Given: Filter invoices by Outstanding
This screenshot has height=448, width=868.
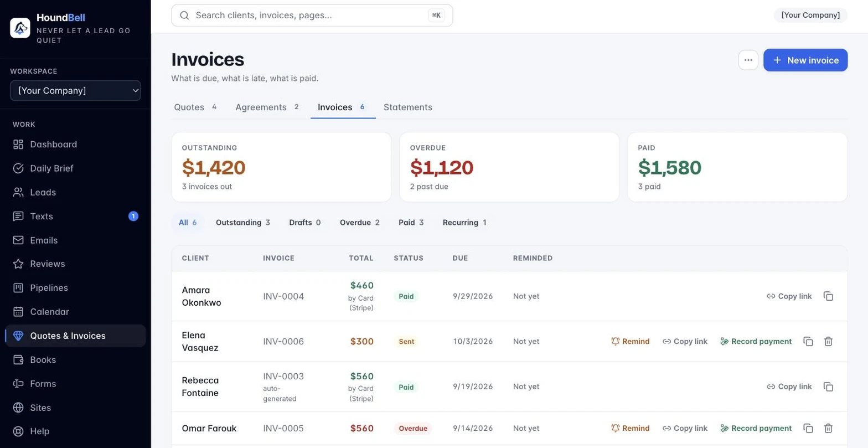Looking at the screenshot, I should pyautogui.click(x=243, y=223).
